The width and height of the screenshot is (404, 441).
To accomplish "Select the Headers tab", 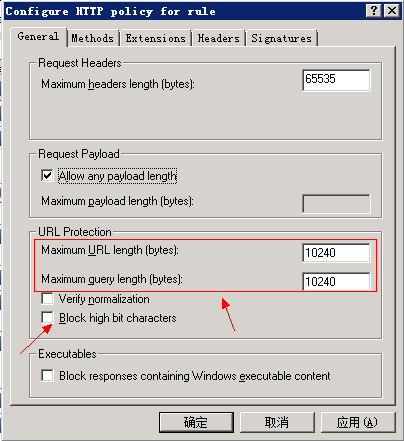I will (x=219, y=38).
